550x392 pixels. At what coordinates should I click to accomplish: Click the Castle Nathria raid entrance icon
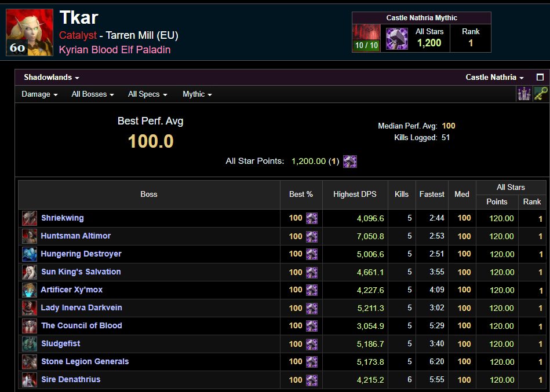pyautogui.click(x=366, y=35)
